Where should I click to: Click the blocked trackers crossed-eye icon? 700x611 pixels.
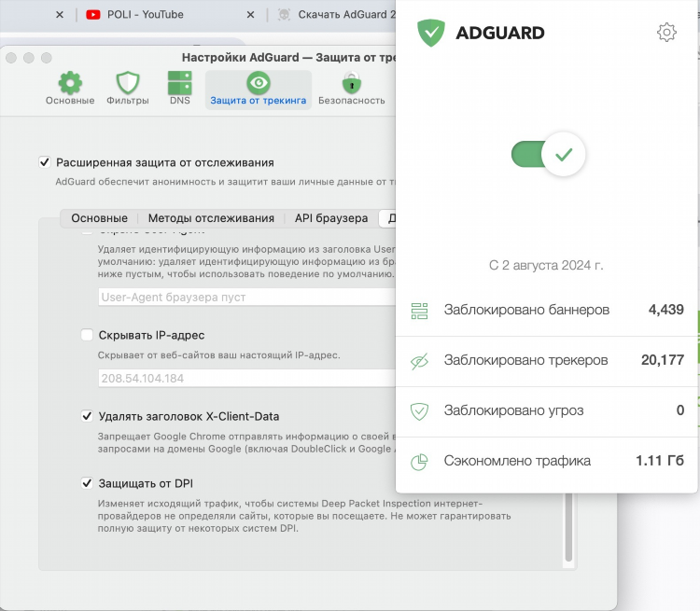(419, 361)
